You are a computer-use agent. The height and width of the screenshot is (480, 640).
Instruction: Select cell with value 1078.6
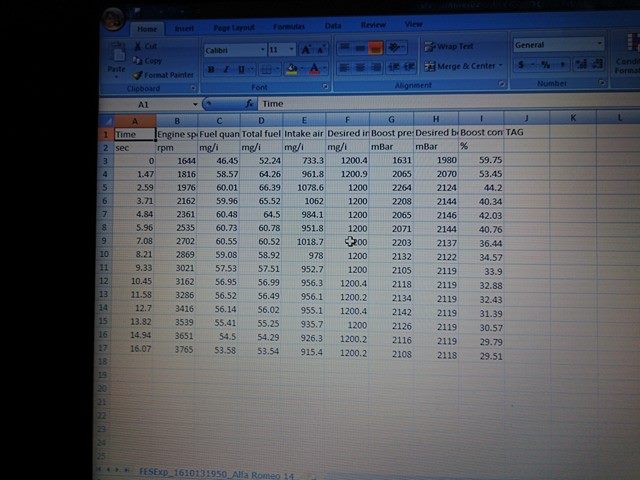point(304,187)
